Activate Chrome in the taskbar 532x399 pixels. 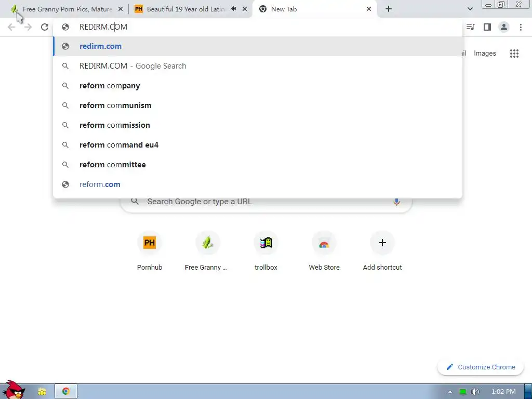coord(66,391)
